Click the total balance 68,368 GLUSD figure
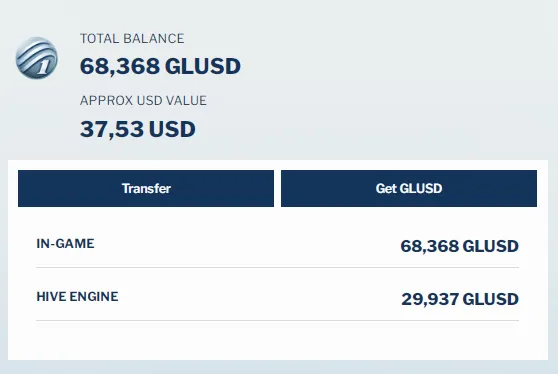This screenshot has width=558, height=374. coord(160,66)
